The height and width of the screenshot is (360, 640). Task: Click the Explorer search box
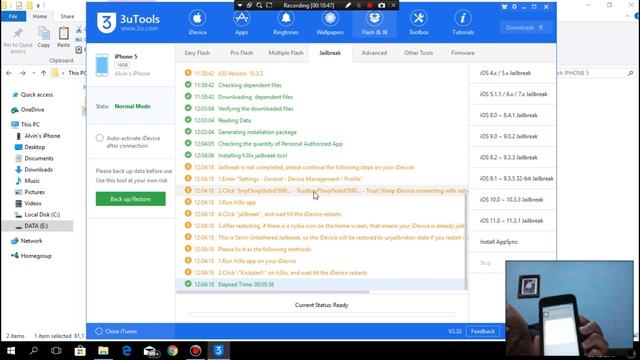(x=595, y=73)
